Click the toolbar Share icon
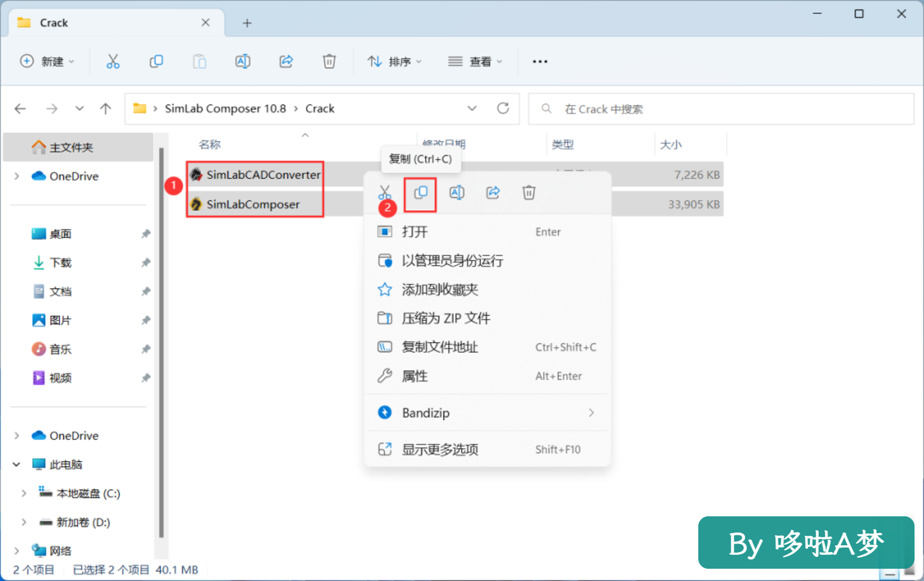The width and height of the screenshot is (924, 581). pos(286,61)
